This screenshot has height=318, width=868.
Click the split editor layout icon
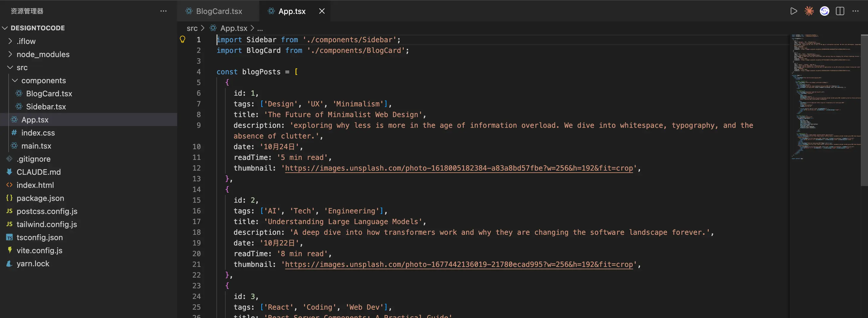click(x=840, y=11)
